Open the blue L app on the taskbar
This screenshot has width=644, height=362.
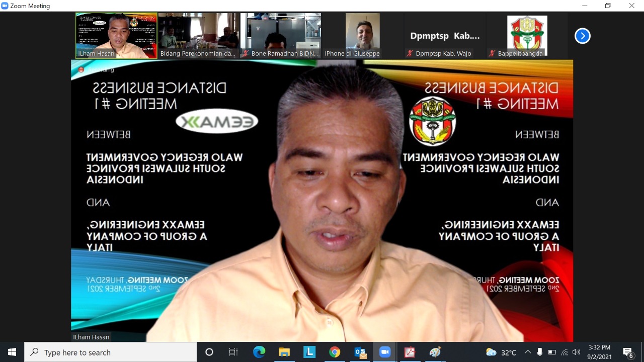point(309,352)
